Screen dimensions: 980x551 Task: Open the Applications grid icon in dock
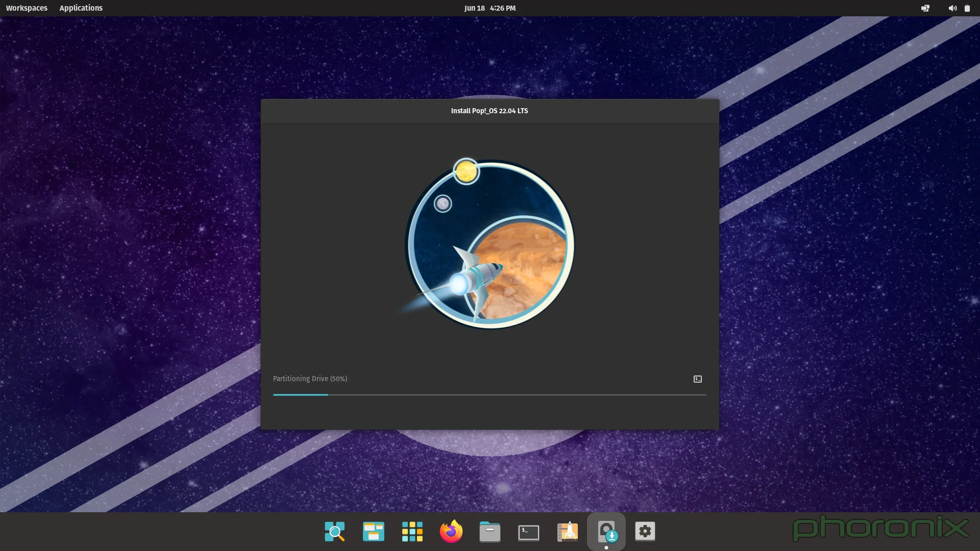(x=412, y=532)
